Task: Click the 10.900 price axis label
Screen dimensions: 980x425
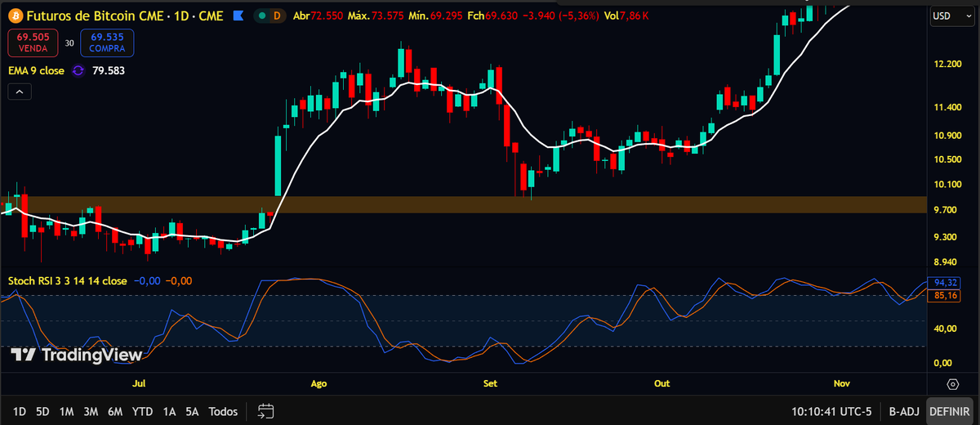Action: point(947,135)
